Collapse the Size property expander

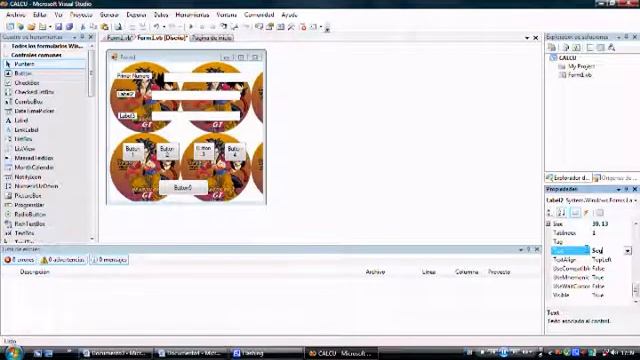(x=549, y=224)
